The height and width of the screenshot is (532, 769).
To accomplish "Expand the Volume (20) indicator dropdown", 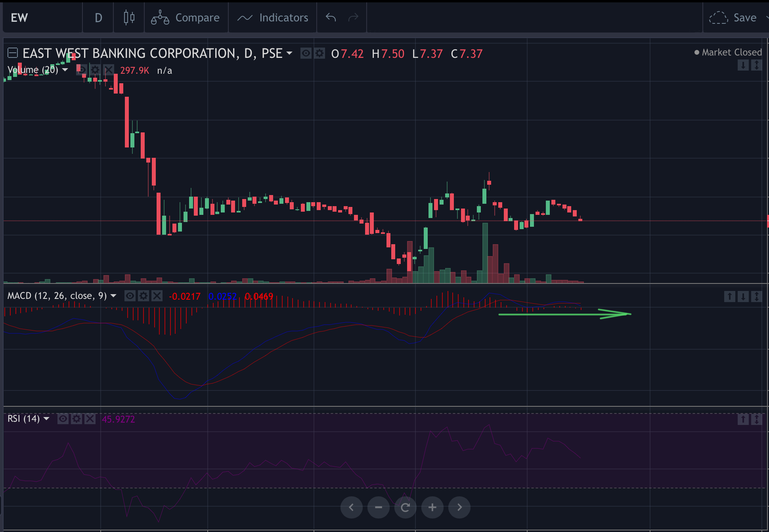I will [65, 70].
